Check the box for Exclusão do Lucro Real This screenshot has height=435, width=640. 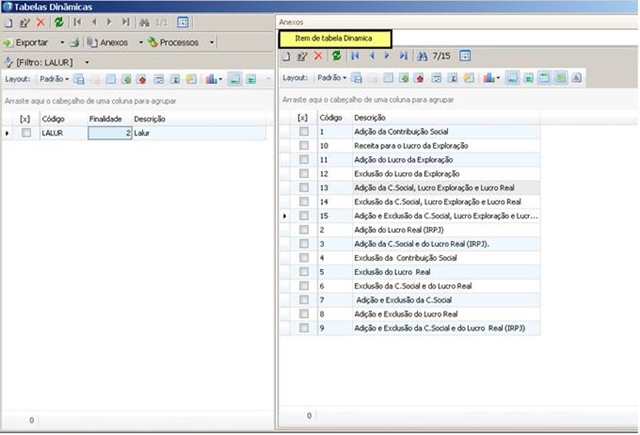[304, 271]
